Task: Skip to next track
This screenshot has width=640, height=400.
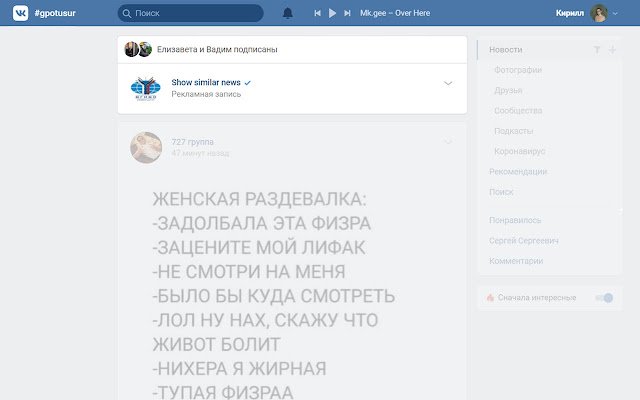Action: point(347,13)
